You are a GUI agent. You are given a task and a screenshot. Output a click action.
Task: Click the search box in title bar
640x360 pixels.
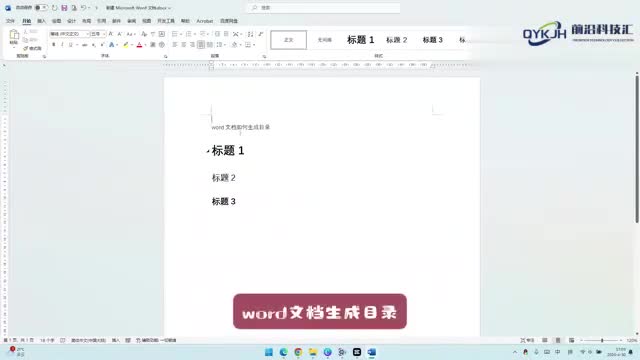pos(324,8)
